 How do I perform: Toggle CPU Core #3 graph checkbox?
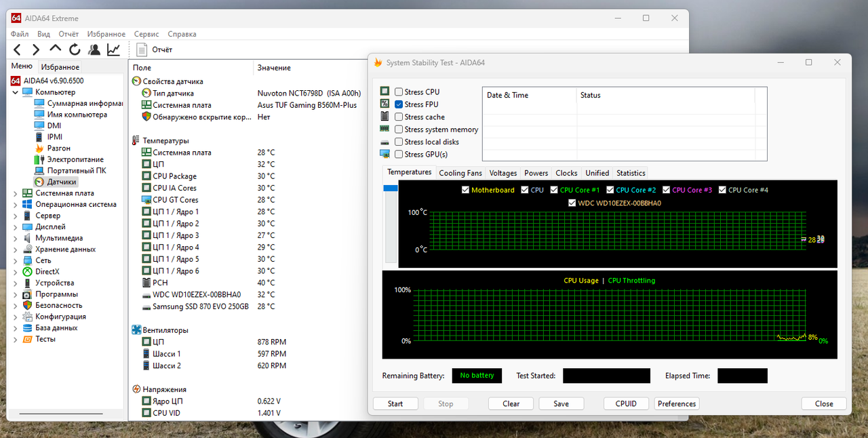point(667,190)
